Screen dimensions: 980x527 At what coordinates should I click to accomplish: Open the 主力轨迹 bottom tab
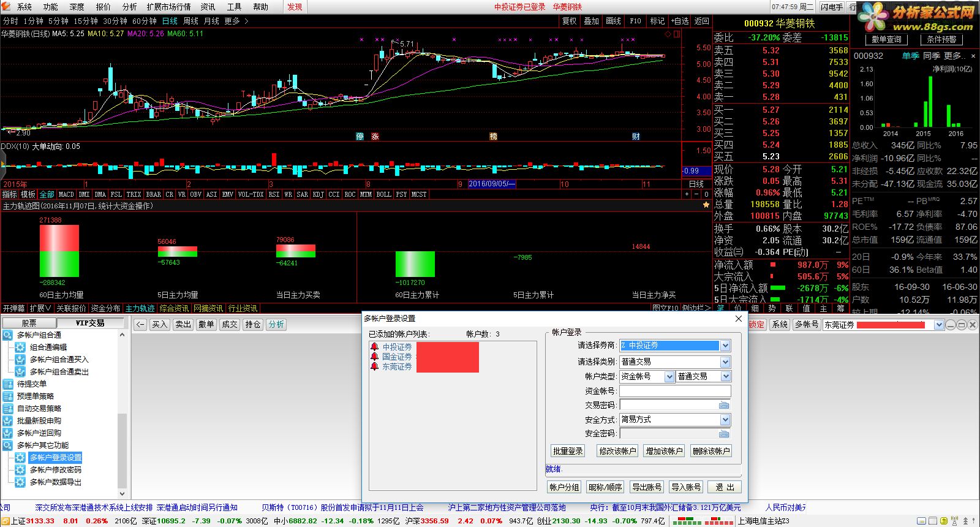tap(140, 308)
